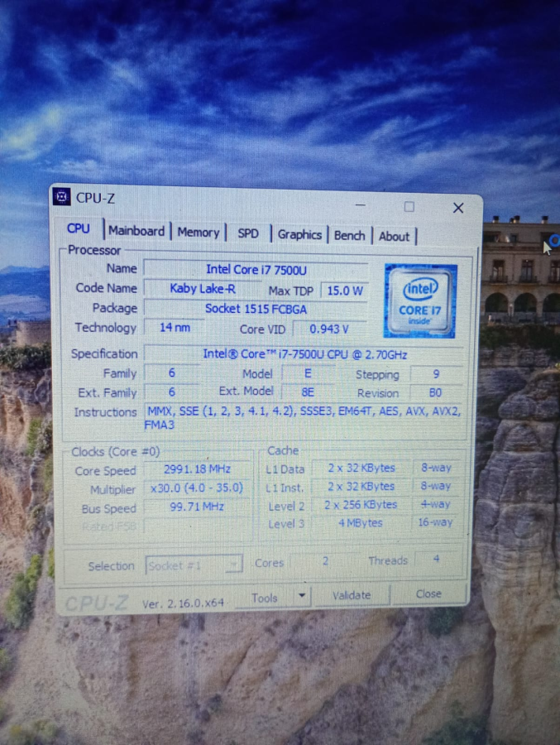
Task: Open the Bench tab
Action: pos(349,235)
